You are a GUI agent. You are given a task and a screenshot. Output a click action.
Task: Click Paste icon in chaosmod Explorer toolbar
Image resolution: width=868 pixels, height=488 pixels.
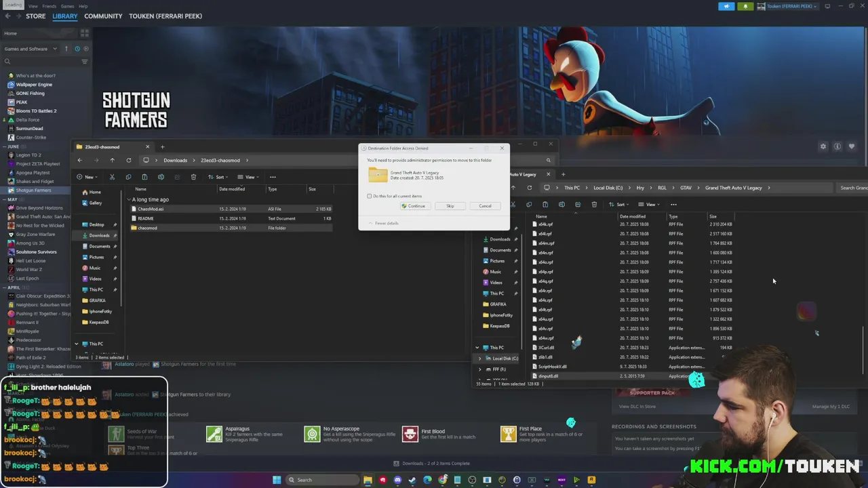click(144, 177)
